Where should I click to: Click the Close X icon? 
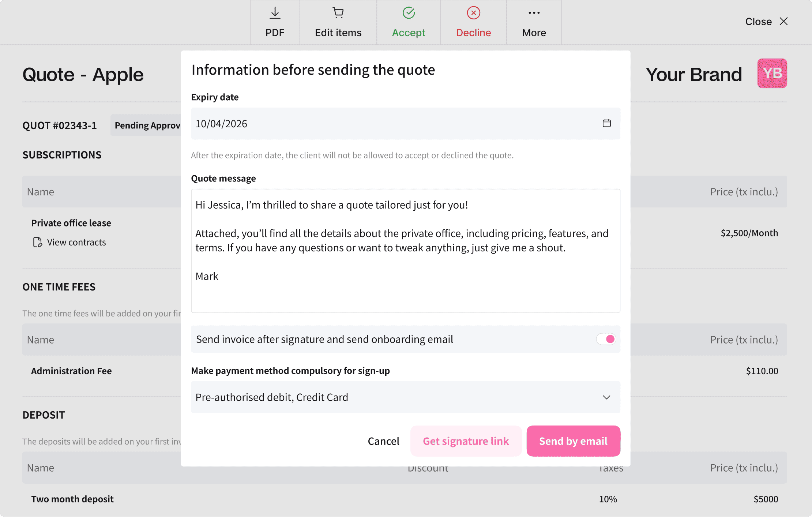coord(784,21)
